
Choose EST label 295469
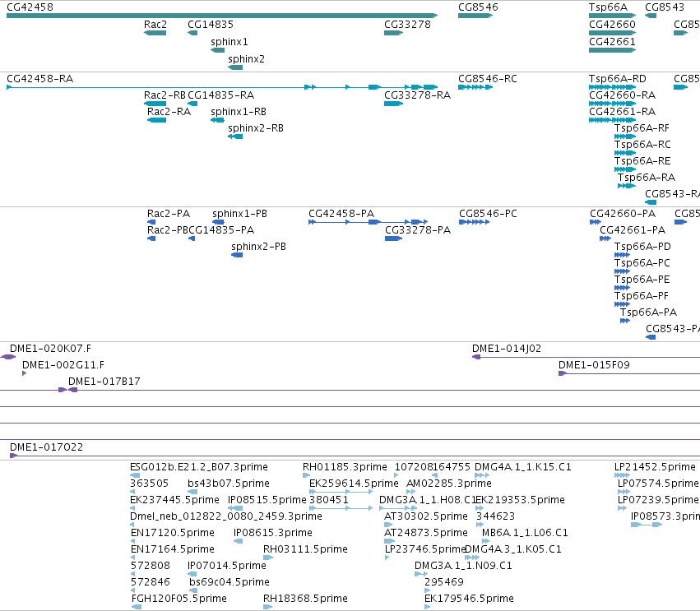(443, 582)
